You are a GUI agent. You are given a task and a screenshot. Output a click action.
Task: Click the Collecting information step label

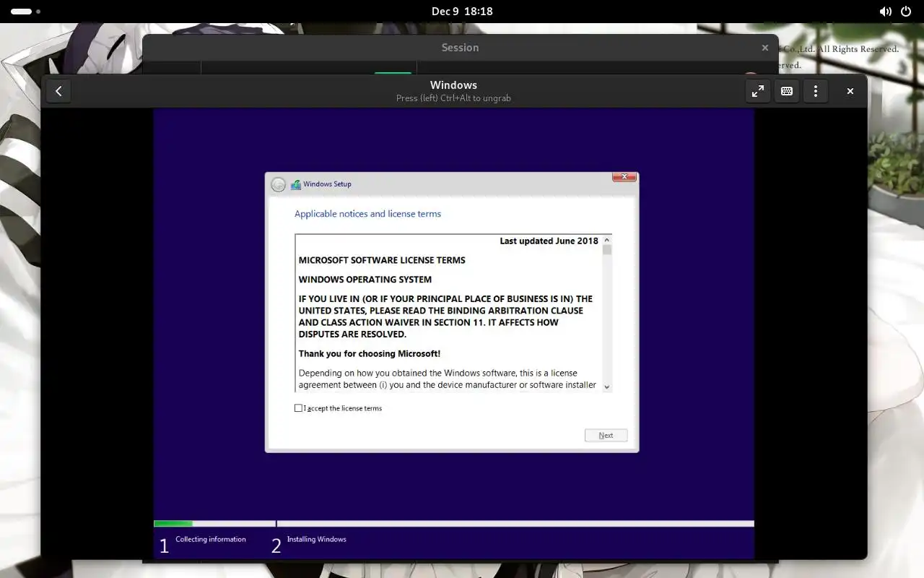[211, 539]
